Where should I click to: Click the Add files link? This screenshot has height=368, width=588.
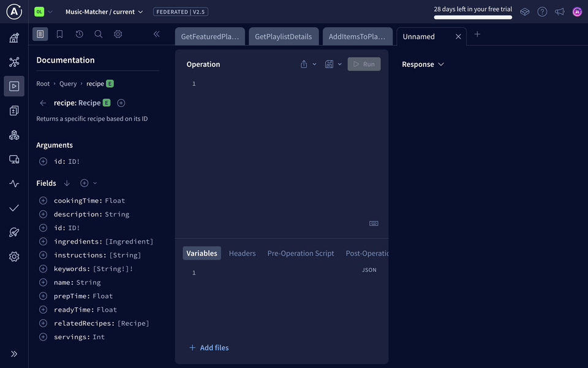click(209, 348)
